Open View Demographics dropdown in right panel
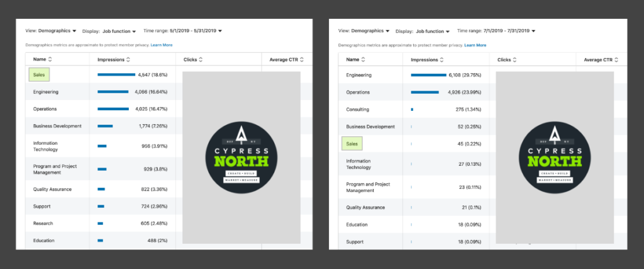 point(364,31)
